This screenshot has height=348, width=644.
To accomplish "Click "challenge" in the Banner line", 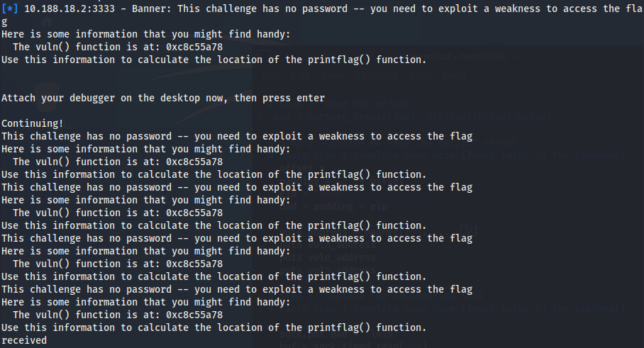I will point(231,9).
